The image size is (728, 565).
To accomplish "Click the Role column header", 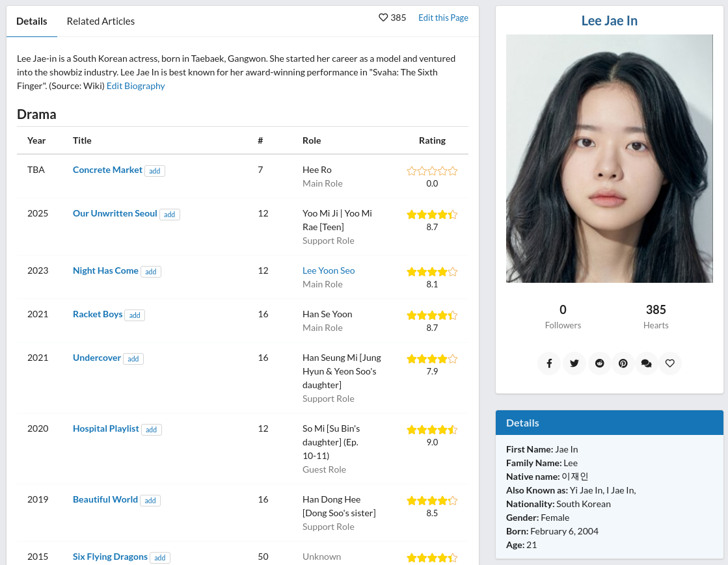I will 312,140.
